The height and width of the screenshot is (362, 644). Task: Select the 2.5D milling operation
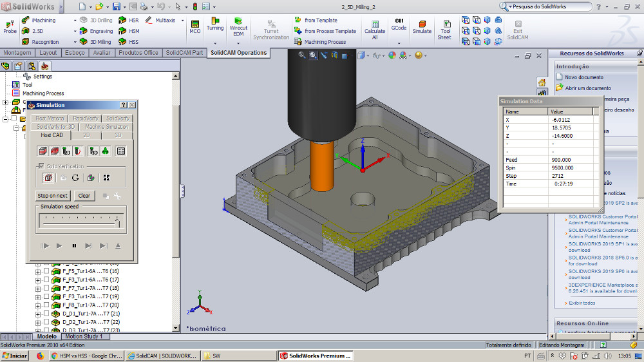pyautogui.click(x=33, y=31)
